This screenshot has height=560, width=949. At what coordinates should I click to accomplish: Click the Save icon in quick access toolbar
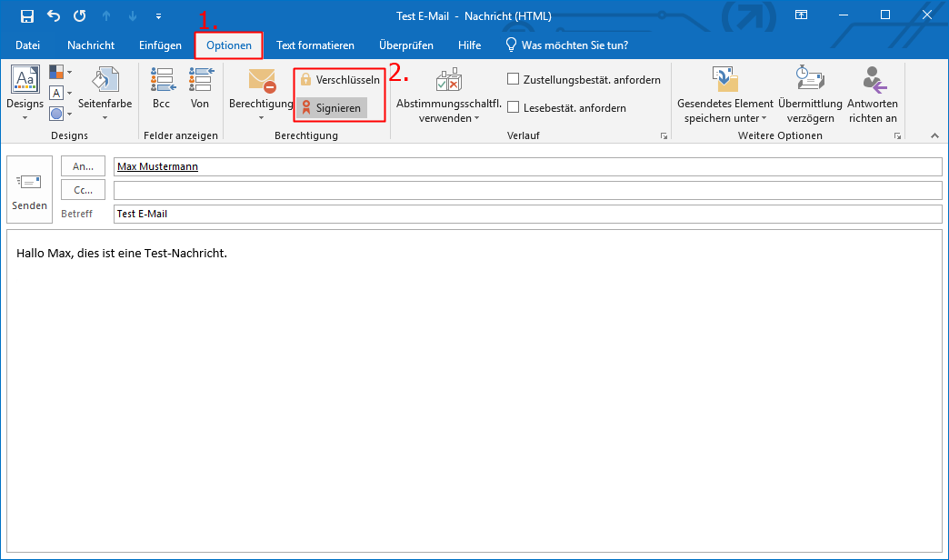[27, 15]
